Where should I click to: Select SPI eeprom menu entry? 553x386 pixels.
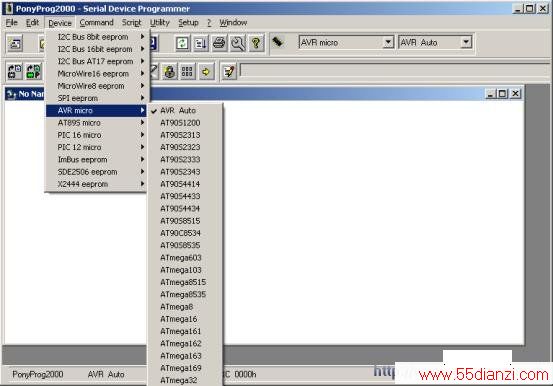coord(96,98)
